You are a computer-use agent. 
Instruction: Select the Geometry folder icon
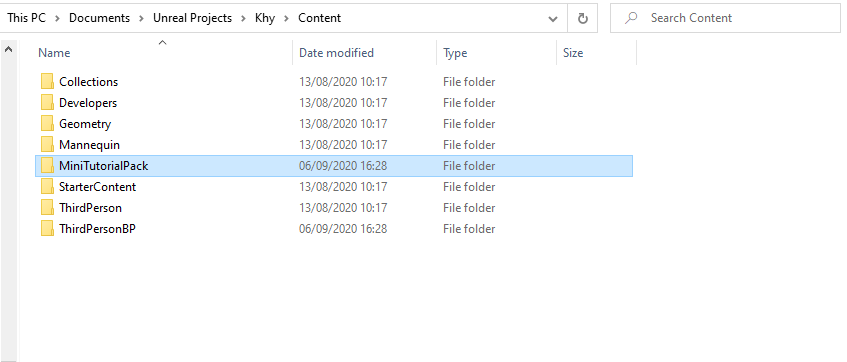coord(48,124)
